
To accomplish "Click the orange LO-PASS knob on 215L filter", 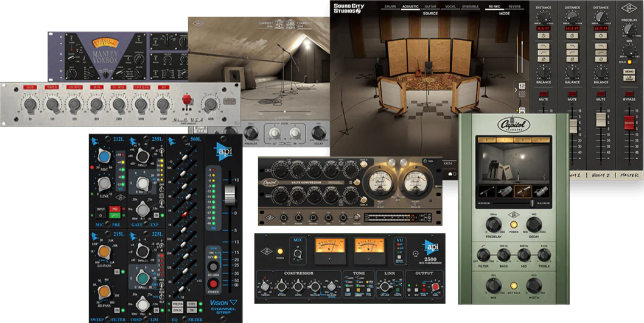I will point(104,252).
